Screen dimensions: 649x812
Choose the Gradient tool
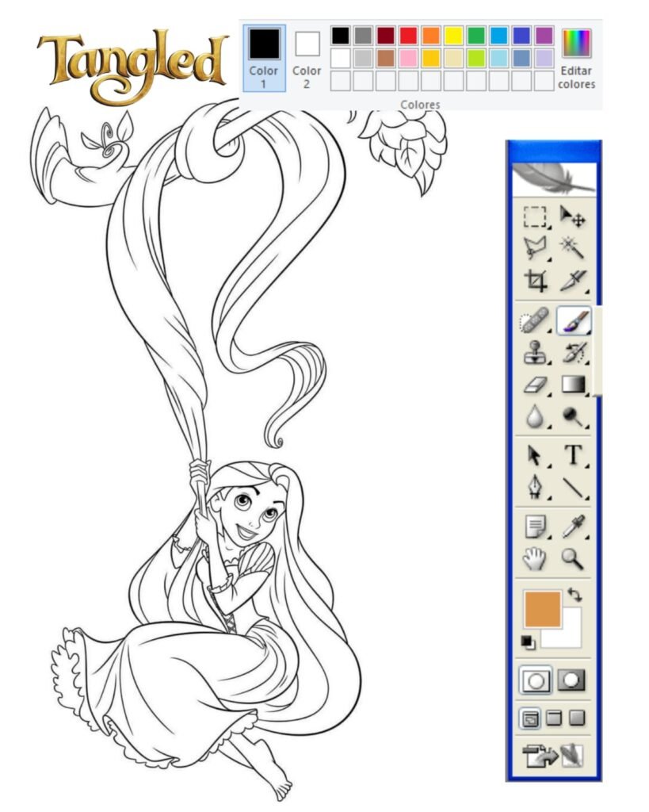tap(574, 385)
